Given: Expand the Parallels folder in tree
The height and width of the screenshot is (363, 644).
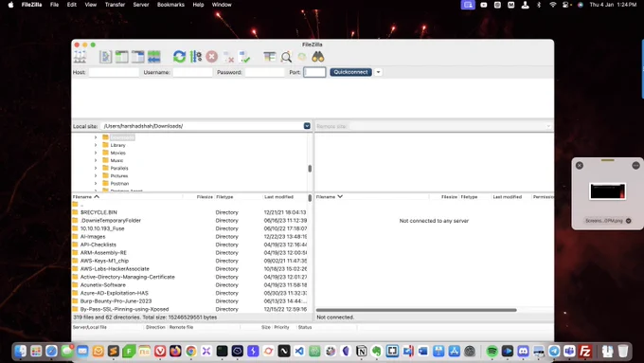Looking at the screenshot, I should 96,168.
